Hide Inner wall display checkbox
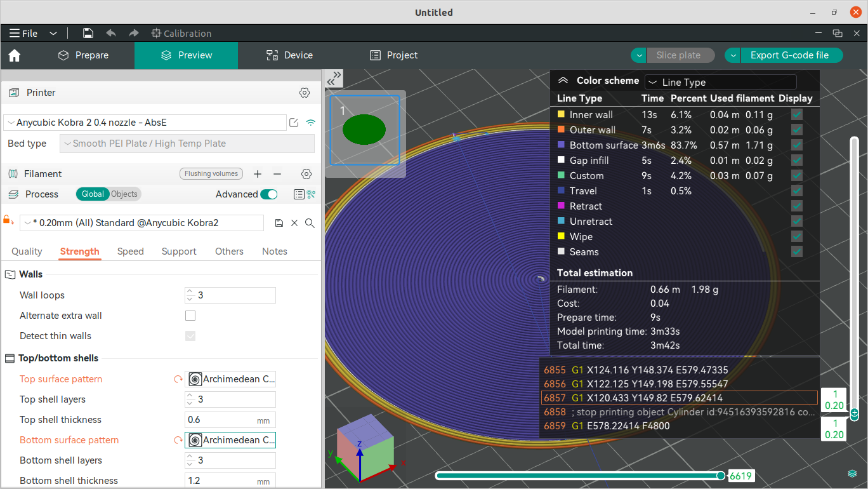 (797, 114)
